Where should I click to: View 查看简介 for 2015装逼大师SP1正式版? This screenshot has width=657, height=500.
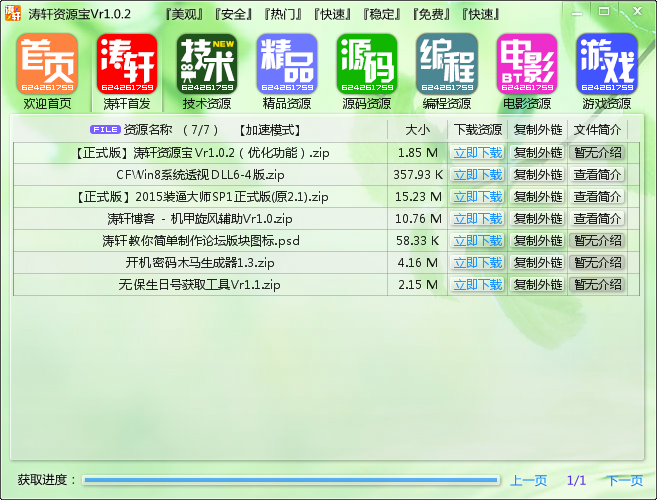[x=598, y=197]
